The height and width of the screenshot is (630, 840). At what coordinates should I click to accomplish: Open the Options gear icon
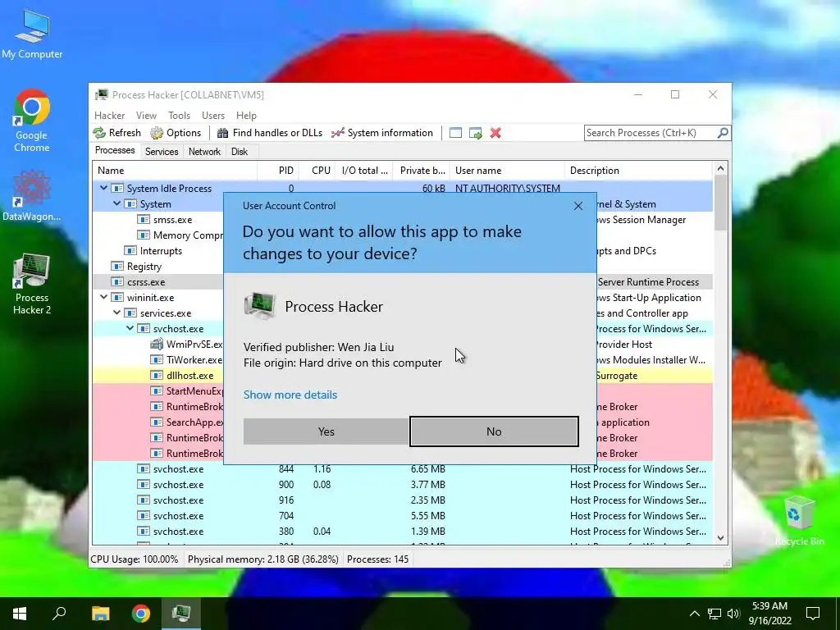pyautogui.click(x=157, y=133)
